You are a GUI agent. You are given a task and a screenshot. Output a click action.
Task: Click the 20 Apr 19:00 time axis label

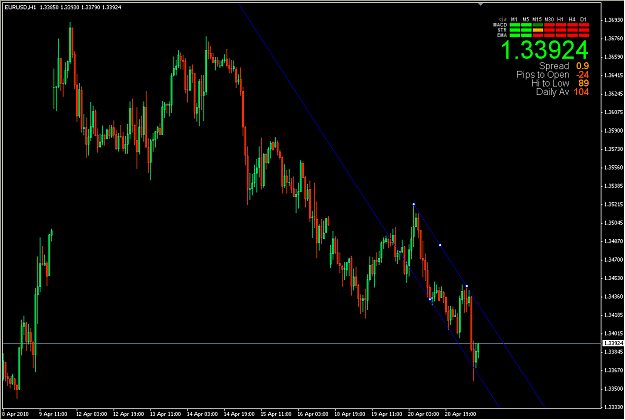click(460, 414)
